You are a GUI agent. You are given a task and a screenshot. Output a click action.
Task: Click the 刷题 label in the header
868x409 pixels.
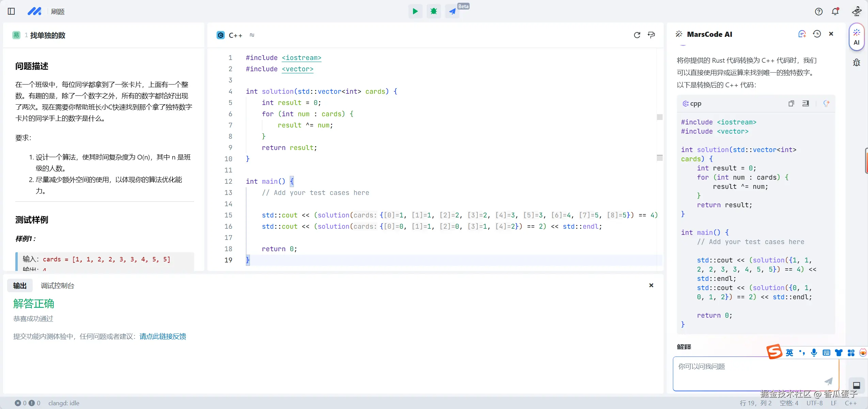pos(58,12)
